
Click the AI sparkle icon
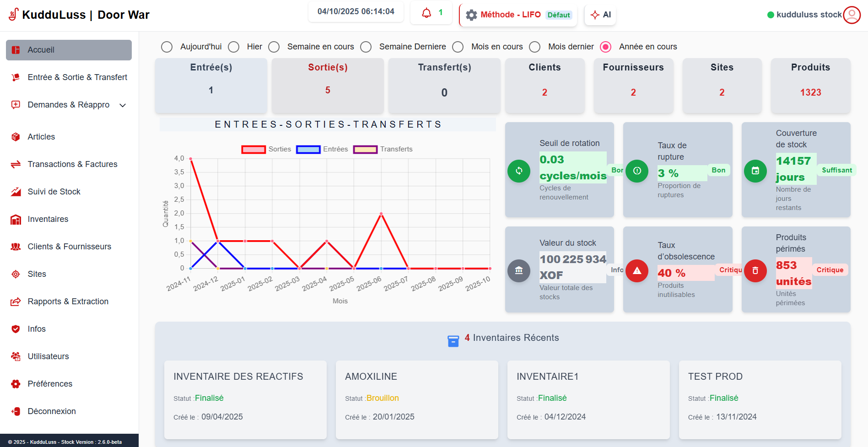coord(595,15)
